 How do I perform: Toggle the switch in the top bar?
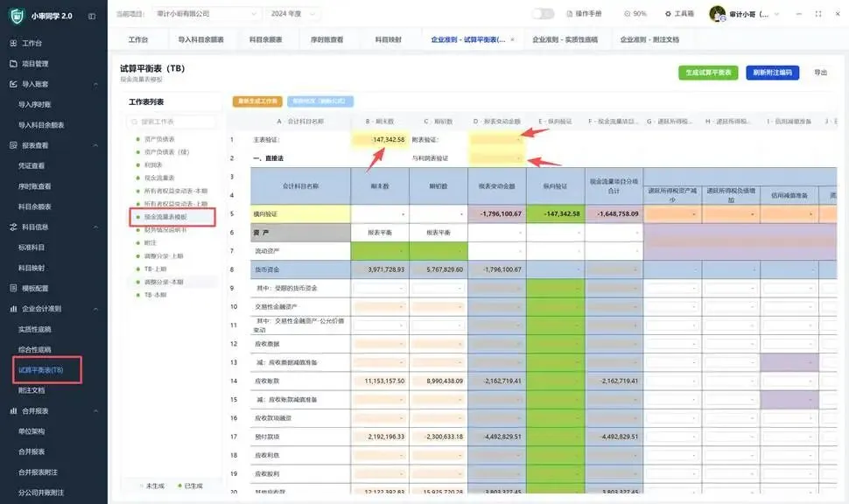tap(543, 13)
